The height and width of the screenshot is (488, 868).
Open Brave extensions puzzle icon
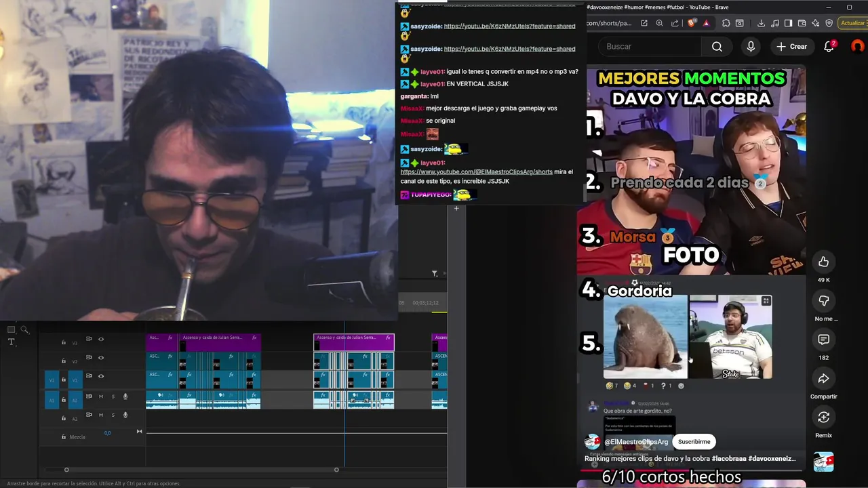click(x=726, y=23)
